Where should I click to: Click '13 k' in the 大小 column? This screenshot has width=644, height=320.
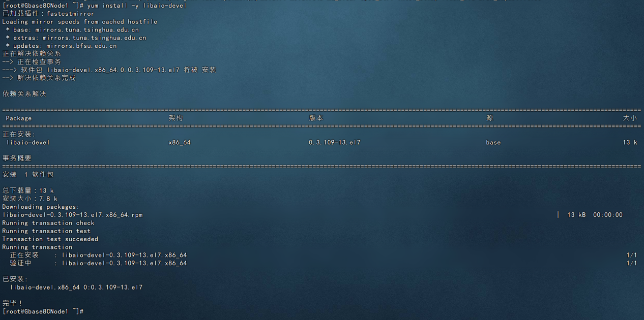[630, 143]
